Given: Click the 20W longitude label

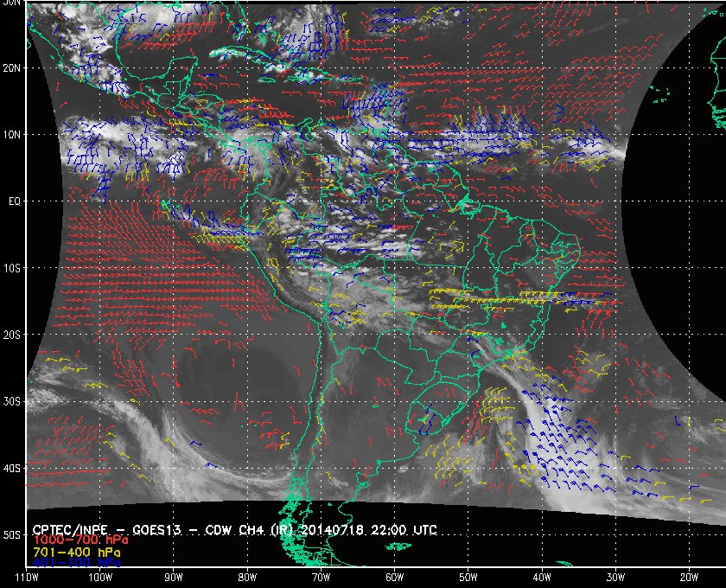Looking at the screenshot, I should pyautogui.click(x=689, y=577).
